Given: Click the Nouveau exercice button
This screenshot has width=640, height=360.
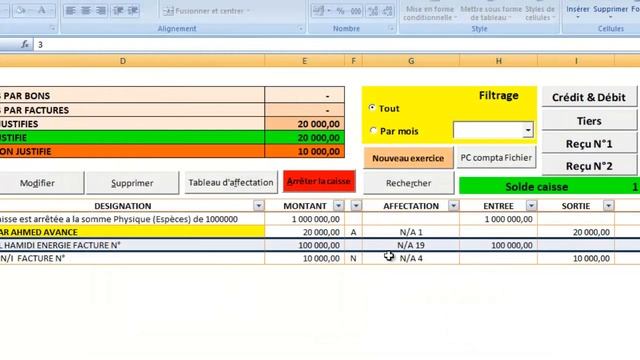Looking at the screenshot, I should point(408,158).
